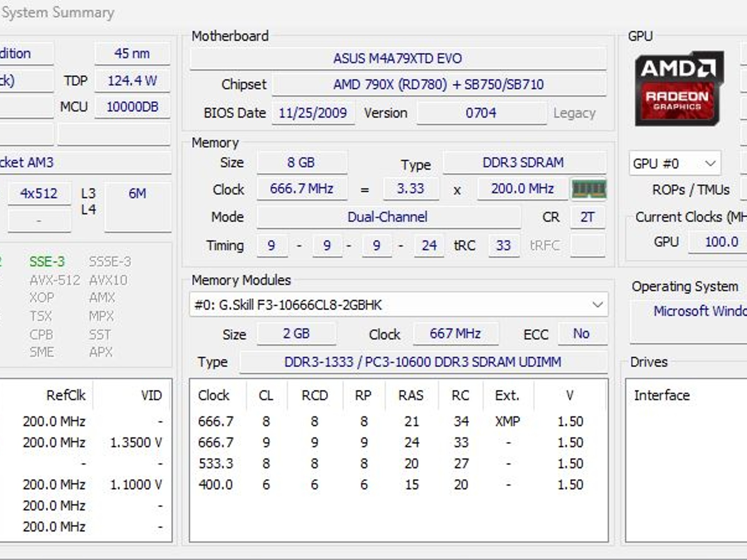Click the module clock 667 MHz field

[x=456, y=334]
